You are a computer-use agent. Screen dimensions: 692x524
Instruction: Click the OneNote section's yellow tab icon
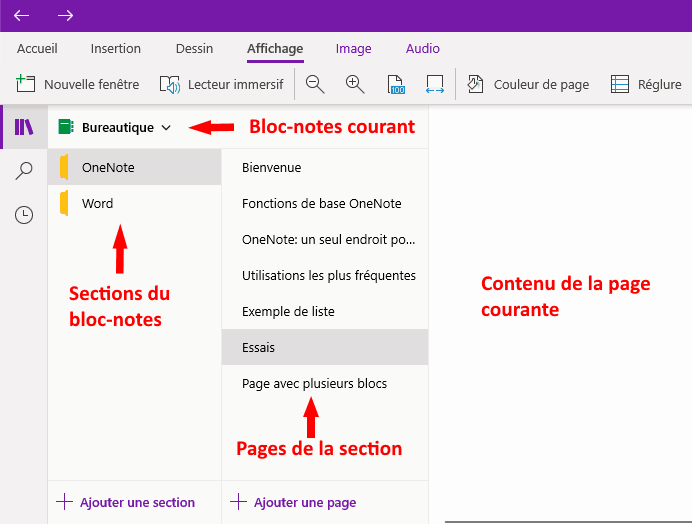point(64,167)
